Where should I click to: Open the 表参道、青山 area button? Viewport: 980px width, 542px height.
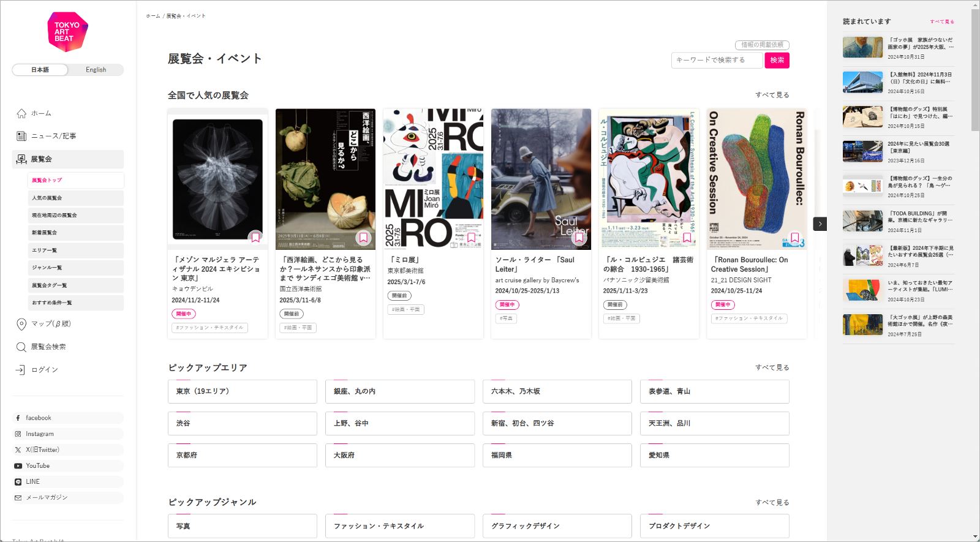coord(715,391)
